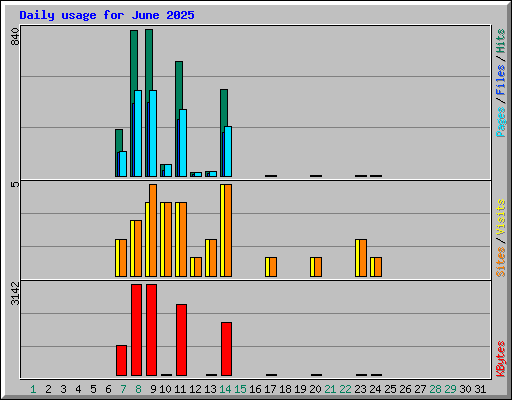Click the "Hits" legend label

[x=500, y=41]
